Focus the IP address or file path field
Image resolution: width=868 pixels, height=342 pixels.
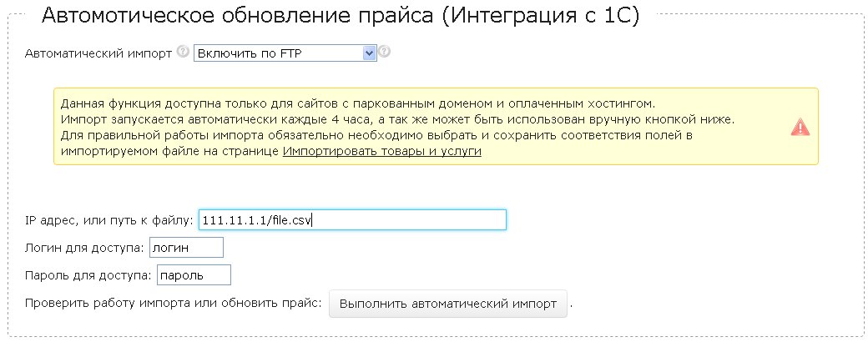pyautogui.click(x=352, y=219)
